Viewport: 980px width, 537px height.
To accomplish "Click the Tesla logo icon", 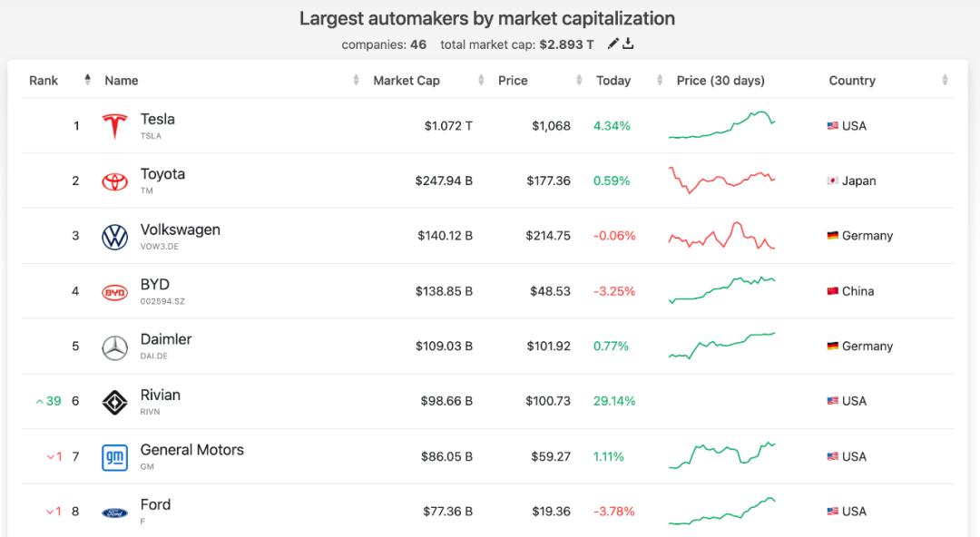I will pyautogui.click(x=114, y=126).
